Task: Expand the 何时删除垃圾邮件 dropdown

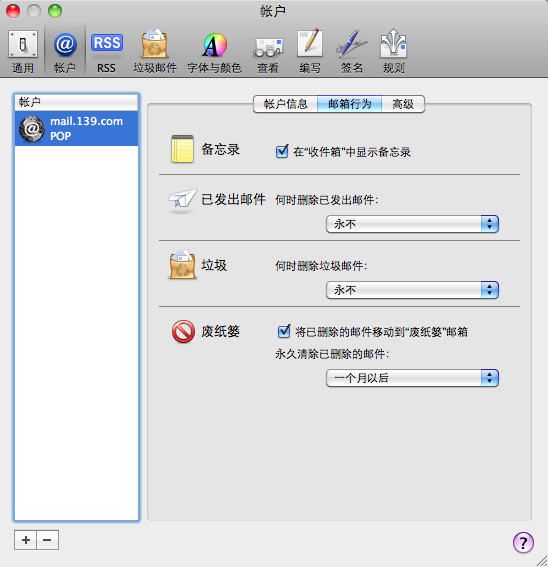Action: coord(412,290)
